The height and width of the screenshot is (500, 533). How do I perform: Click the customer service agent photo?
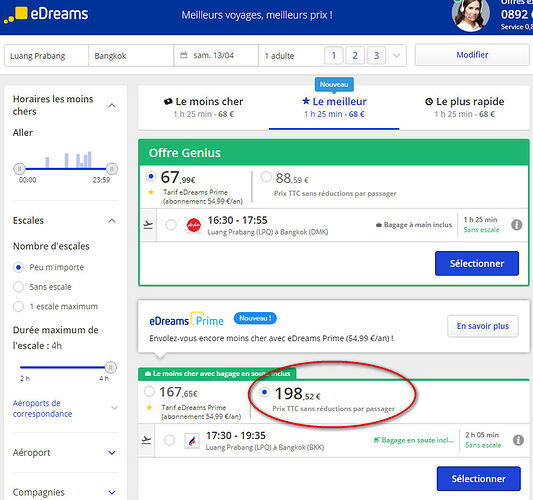click(470, 15)
